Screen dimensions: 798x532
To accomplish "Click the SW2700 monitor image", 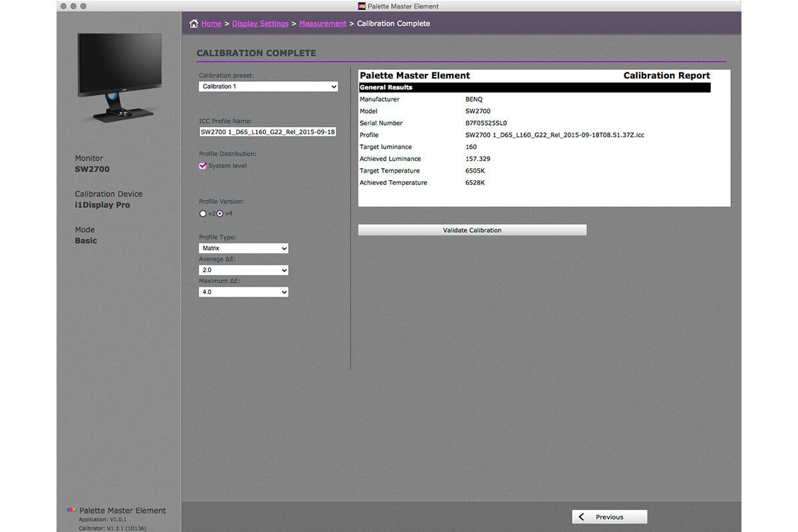I will [x=120, y=77].
